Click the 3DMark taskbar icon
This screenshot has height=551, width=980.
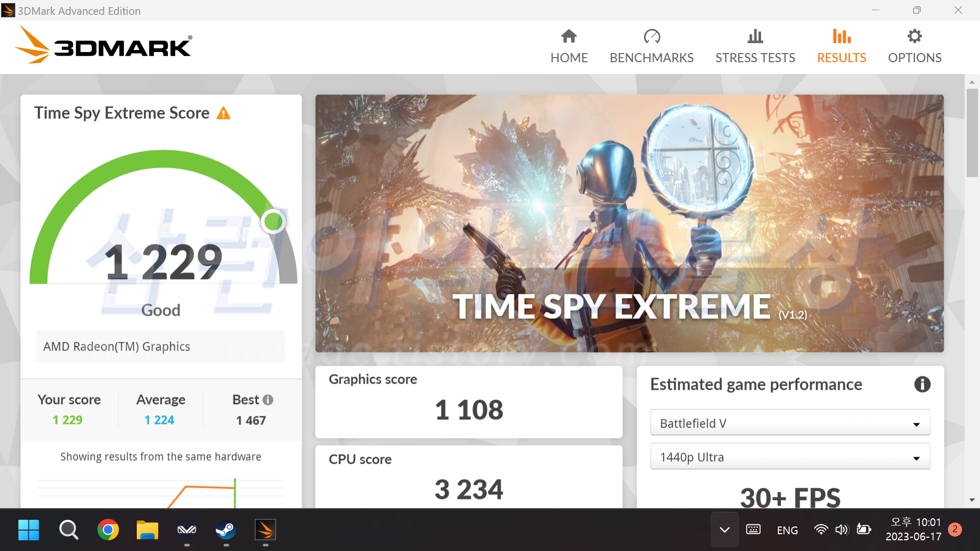(x=265, y=530)
